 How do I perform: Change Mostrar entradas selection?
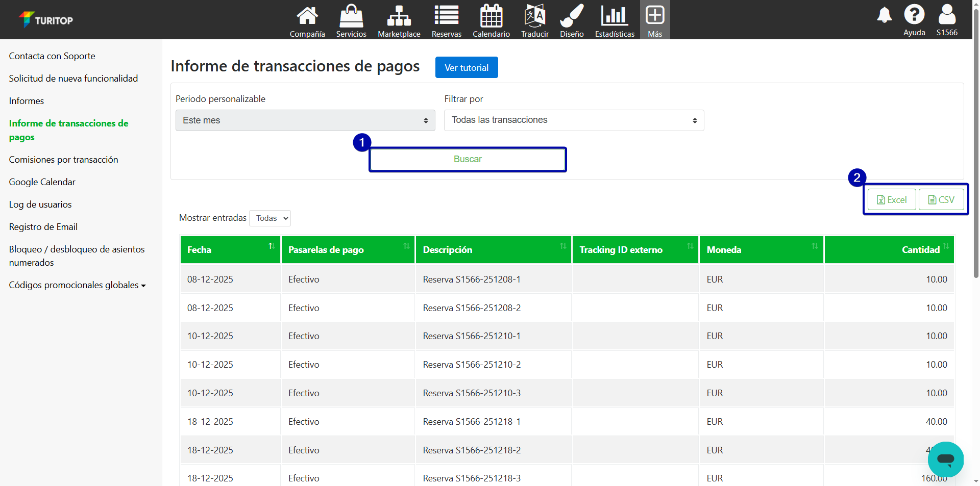click(270, 218)
